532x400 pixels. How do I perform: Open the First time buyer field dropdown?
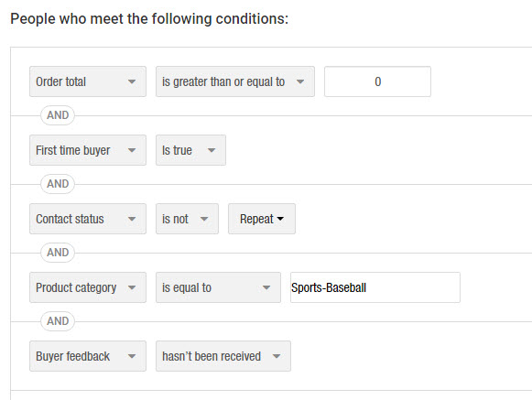(x=88, y=150)
